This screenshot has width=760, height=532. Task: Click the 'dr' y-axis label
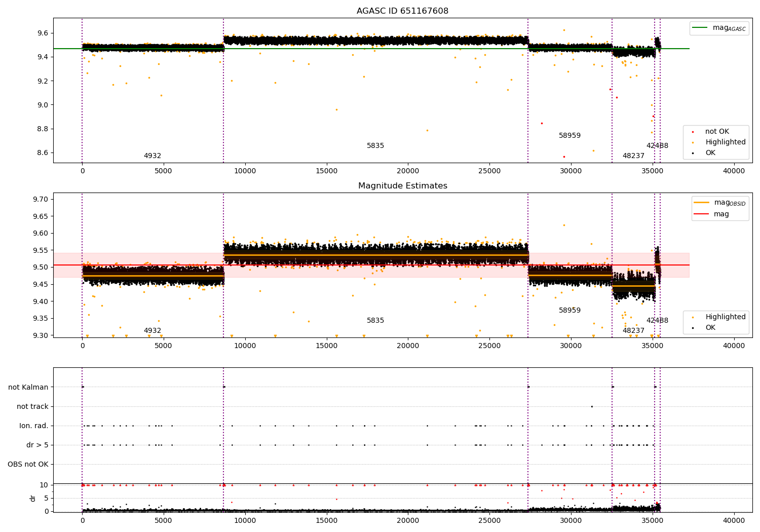tap(33, 498)
